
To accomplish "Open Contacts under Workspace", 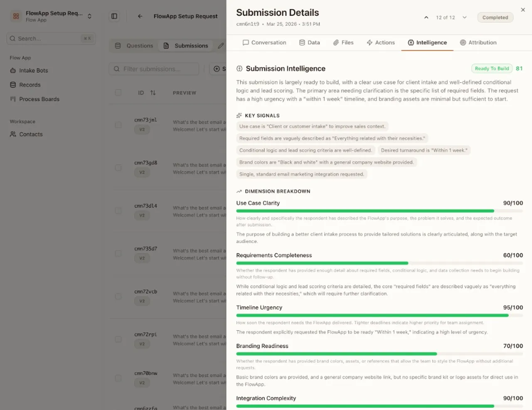I will pos(31,134).
